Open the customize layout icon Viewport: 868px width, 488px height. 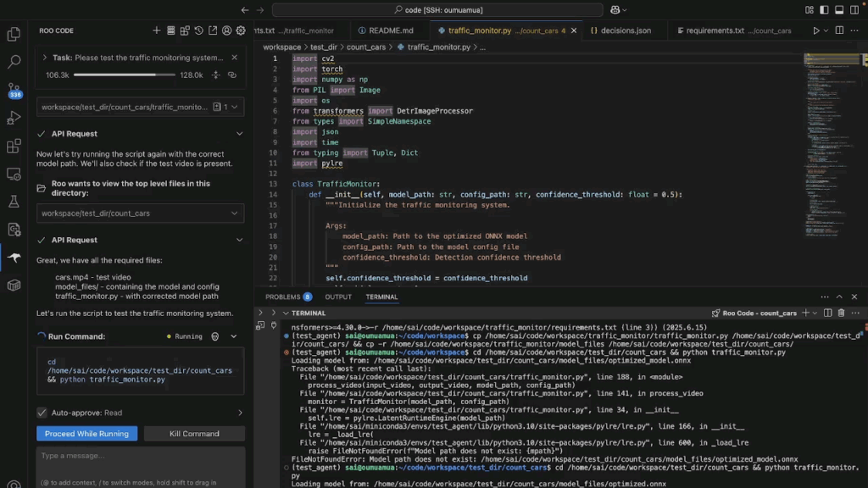click(810, 10)
